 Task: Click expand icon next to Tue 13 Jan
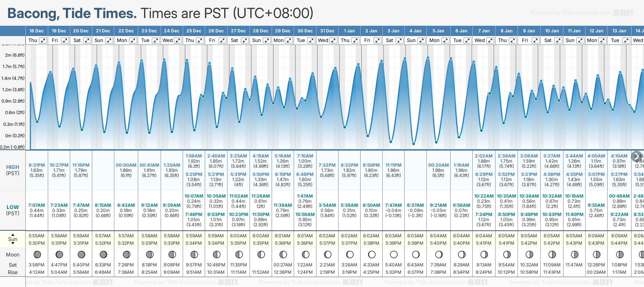(x=626, y=40)
